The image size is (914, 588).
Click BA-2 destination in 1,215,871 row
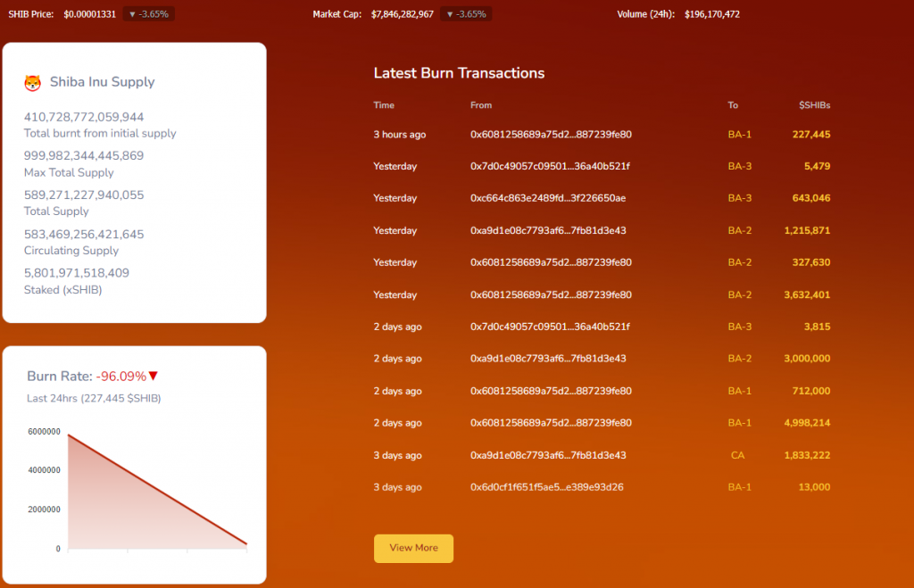(739, 230)
